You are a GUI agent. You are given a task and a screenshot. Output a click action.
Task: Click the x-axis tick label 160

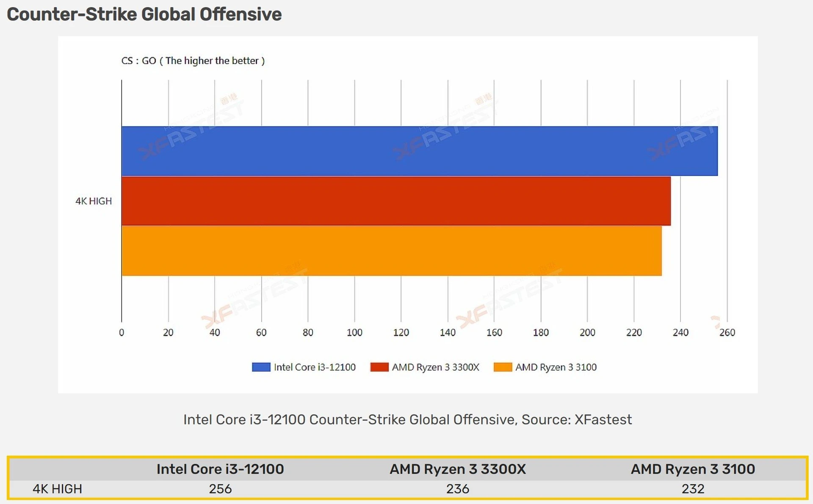point(494,333)
